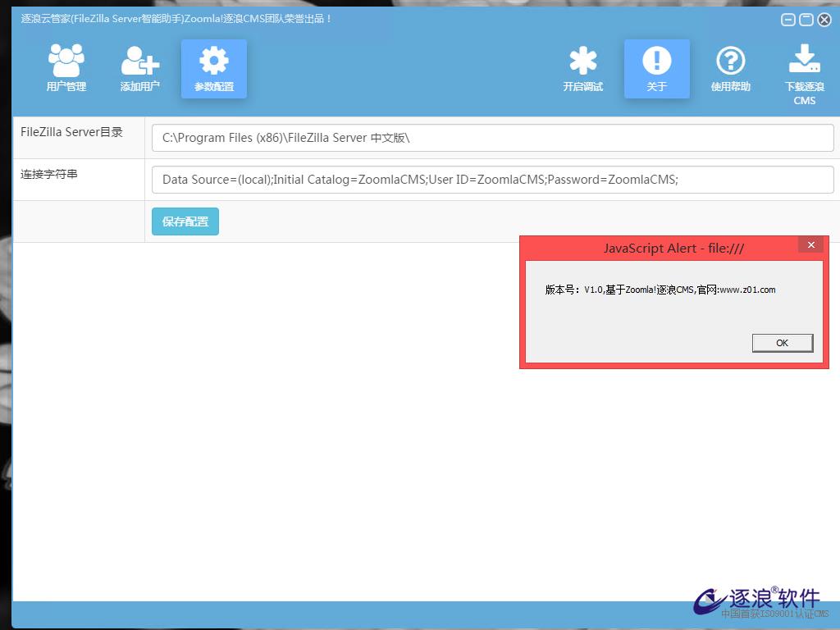Click OK in the JavaScript Alert dialog
This screenshot has width=840, height=630.
(x=782, y=343)
